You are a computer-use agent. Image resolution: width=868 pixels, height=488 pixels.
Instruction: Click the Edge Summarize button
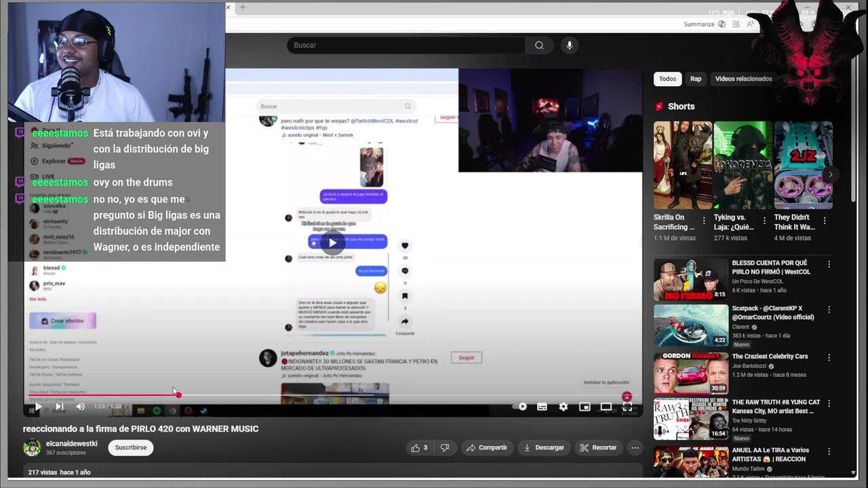[699, 24]
